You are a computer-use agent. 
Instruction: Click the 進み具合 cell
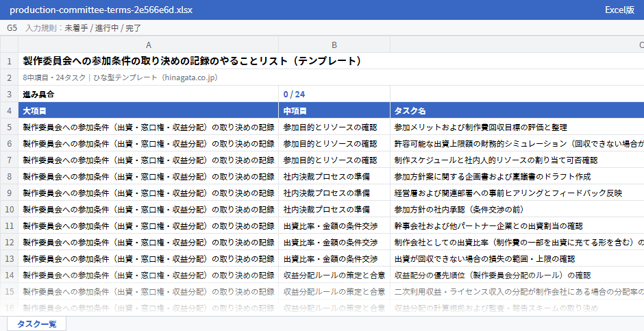[148, 94]
